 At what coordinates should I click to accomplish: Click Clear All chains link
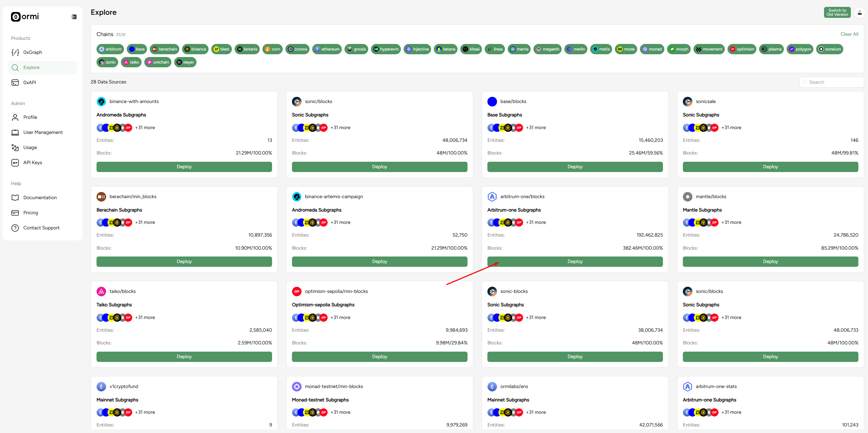[849, 34]
